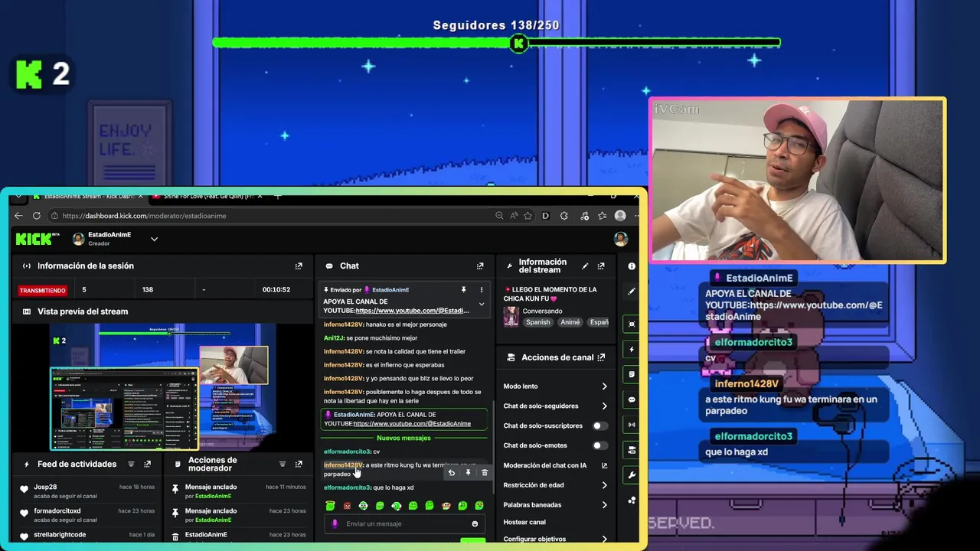Click Hostear canal option

[524, 523]
